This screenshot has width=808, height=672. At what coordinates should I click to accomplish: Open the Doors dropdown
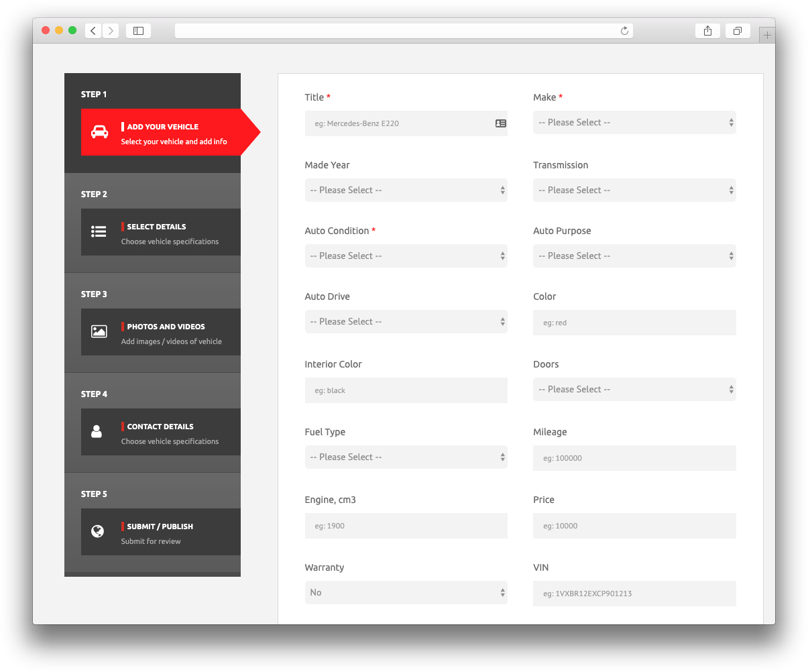pos(634,390)
